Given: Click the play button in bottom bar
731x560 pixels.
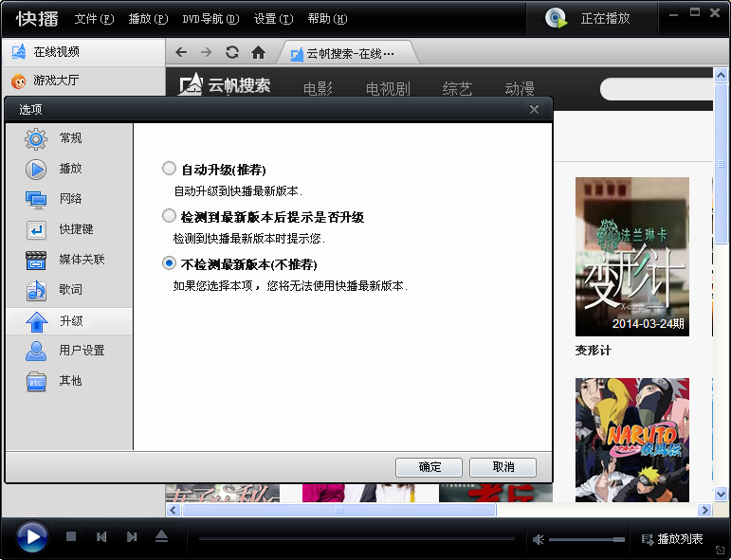Looking at the screenshot, I should click(x=31, y=538).
